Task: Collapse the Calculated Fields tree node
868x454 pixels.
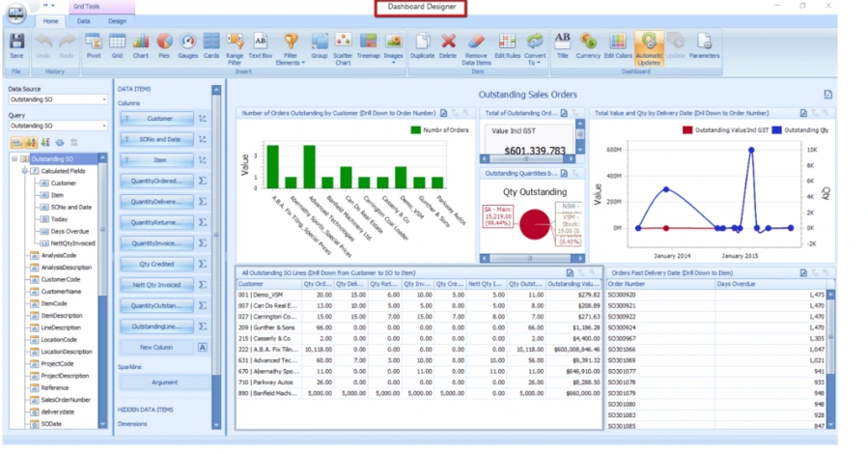Action: click(x=24, y=171)
